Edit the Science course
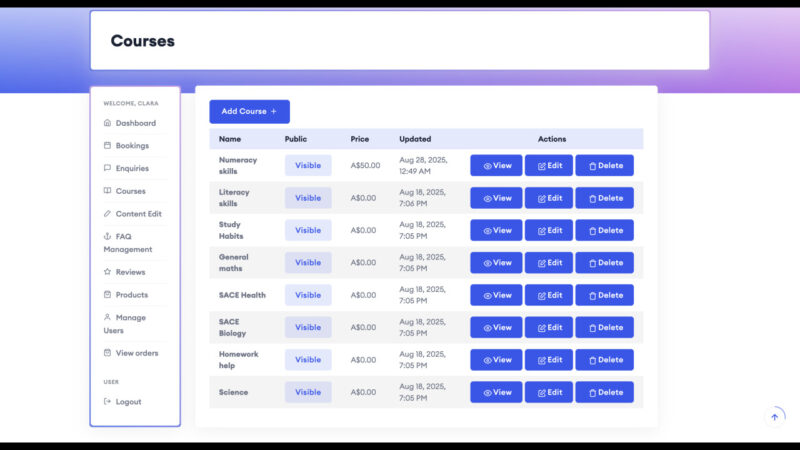The width and height of the screenshot is (800, 450). 548,392
